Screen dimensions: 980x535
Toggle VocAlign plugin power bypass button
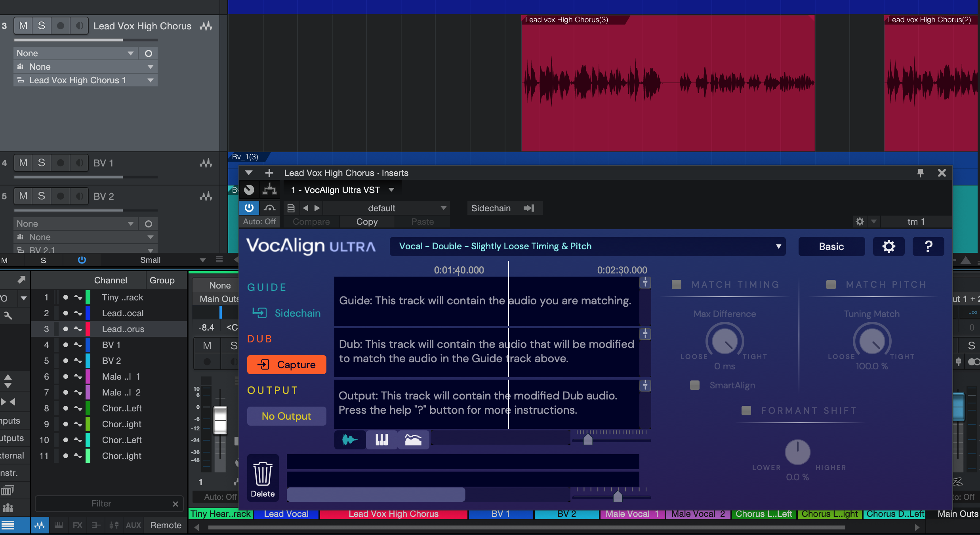(249, 208)
